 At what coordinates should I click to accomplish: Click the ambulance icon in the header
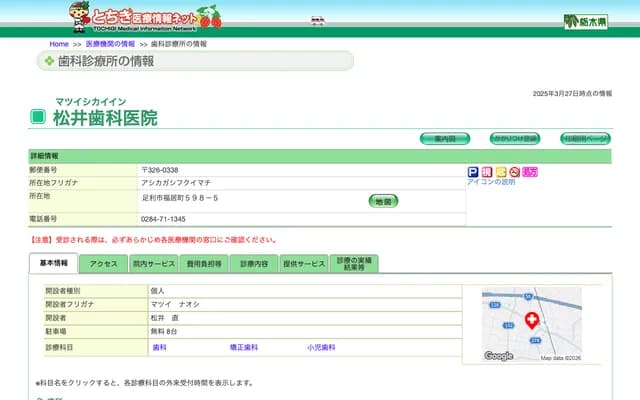[x=318, y=19]
